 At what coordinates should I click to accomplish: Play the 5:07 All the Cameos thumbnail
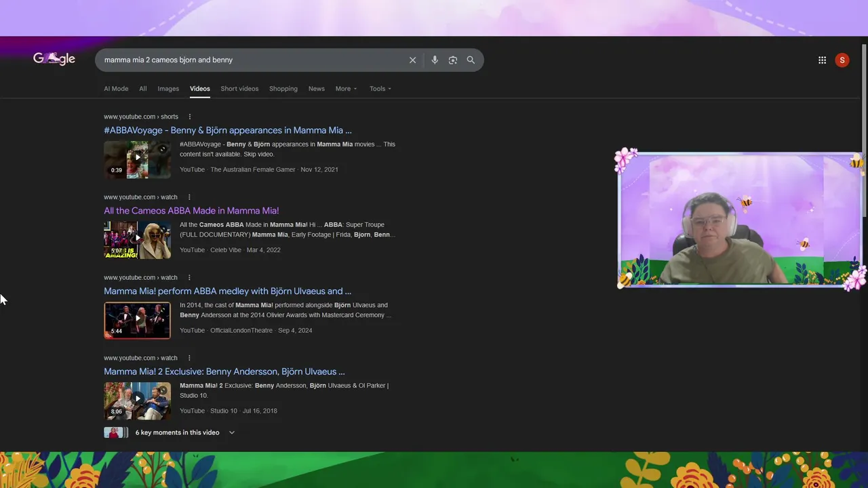137,240
